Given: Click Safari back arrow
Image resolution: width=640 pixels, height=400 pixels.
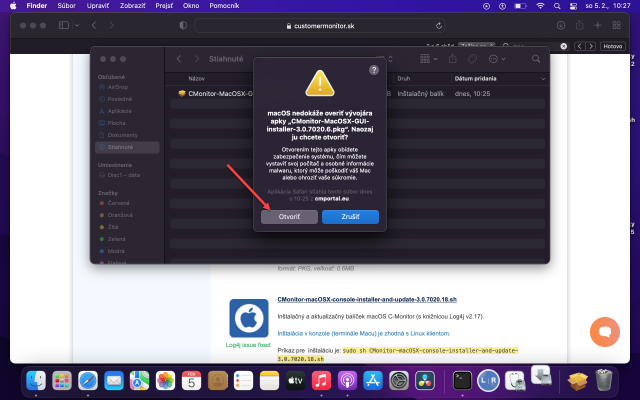Looking at the screenshot, I should tap(94, 25).
